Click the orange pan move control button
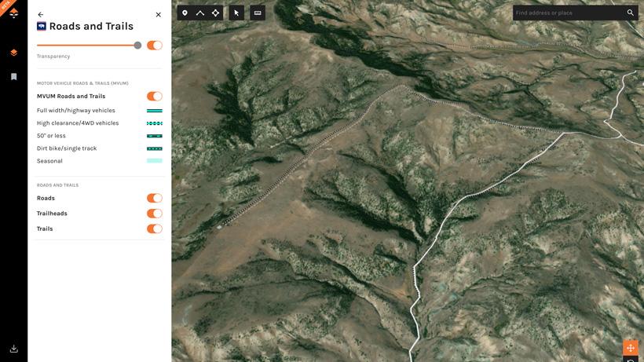This screenshot has height=362, width=644. [x=630, y=348]
